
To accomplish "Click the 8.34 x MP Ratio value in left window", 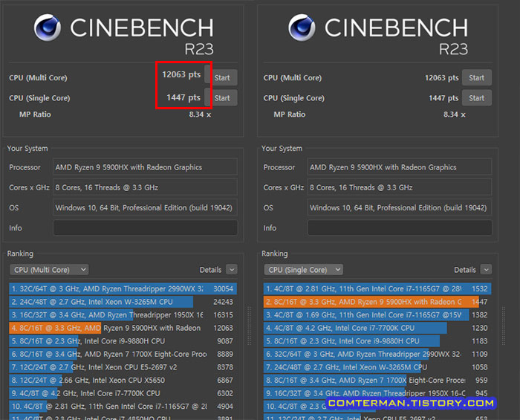I will point(200,114).
